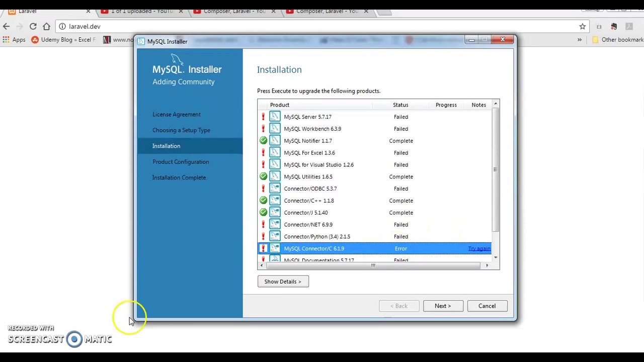Click the product icon for MySQL For Excel 1.3.6
This screenshot has width=644, height=362.
pos(275,153)
